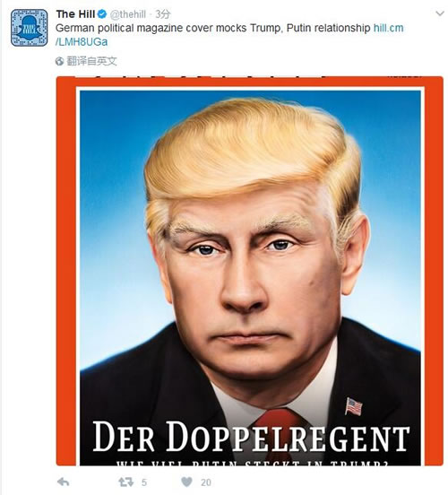The width and height of the screenshot is (448, 495).
Task: Expand the tweet options chevron
Action: pyautogui.click(x=440, y=13)
